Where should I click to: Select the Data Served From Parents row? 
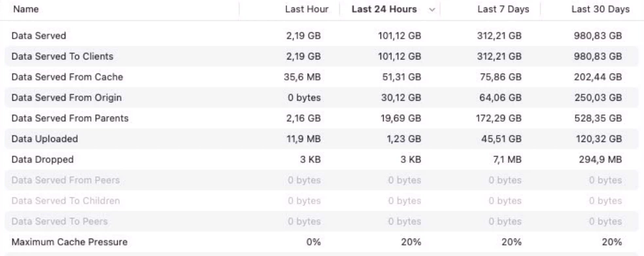coord(322,118)
